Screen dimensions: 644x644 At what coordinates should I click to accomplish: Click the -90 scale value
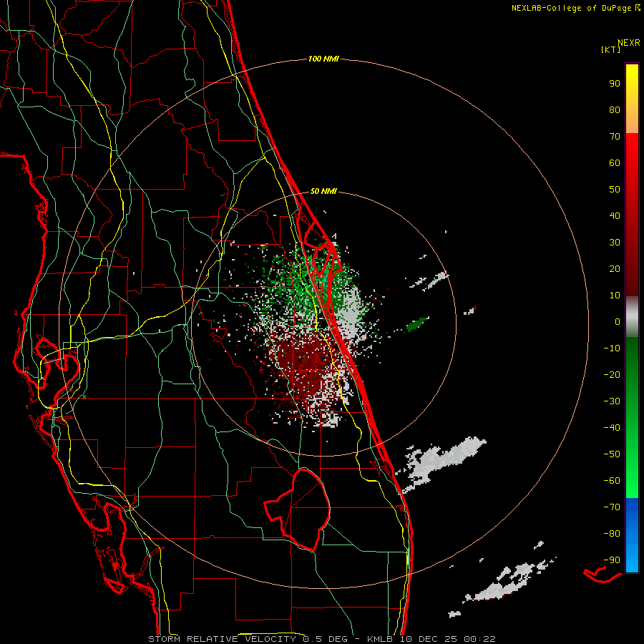(612, 560)
